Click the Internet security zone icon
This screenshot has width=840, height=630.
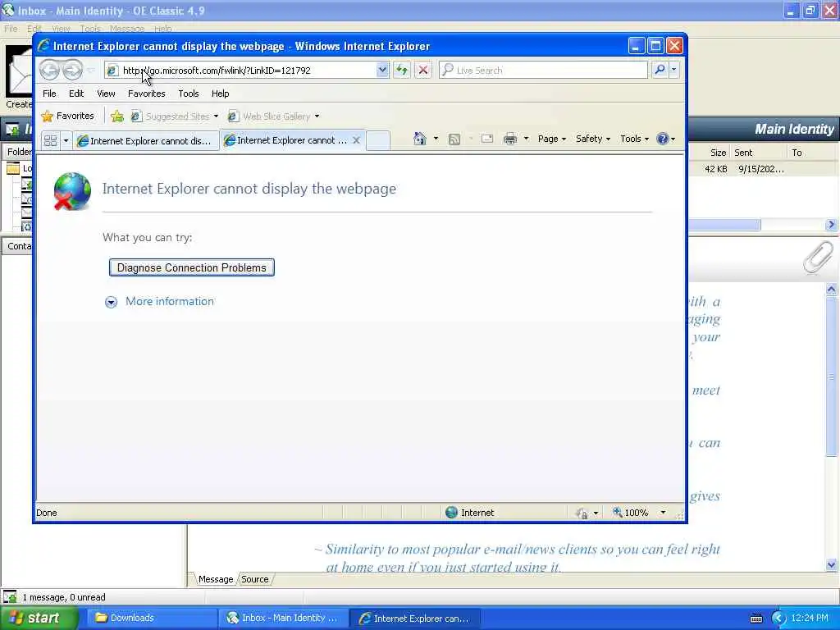tap(452, 512)
